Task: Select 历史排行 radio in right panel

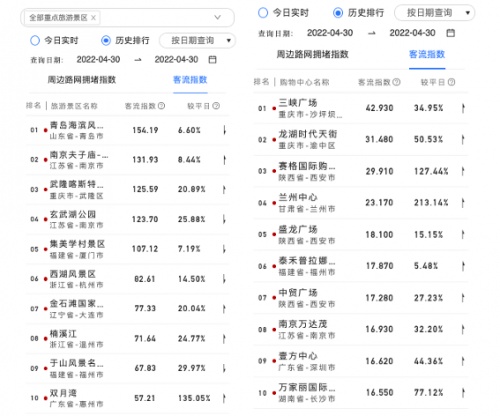Action: [338, 13]
